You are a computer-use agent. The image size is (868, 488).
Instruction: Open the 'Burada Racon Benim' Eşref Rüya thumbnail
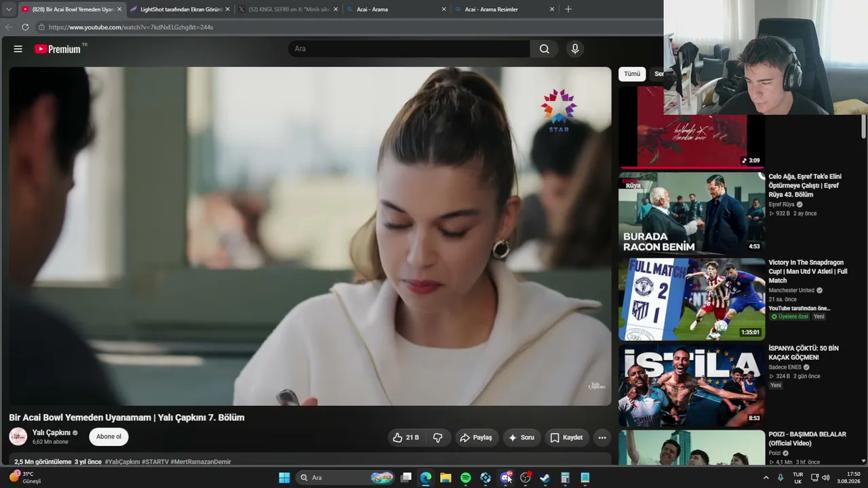[692, 213]
